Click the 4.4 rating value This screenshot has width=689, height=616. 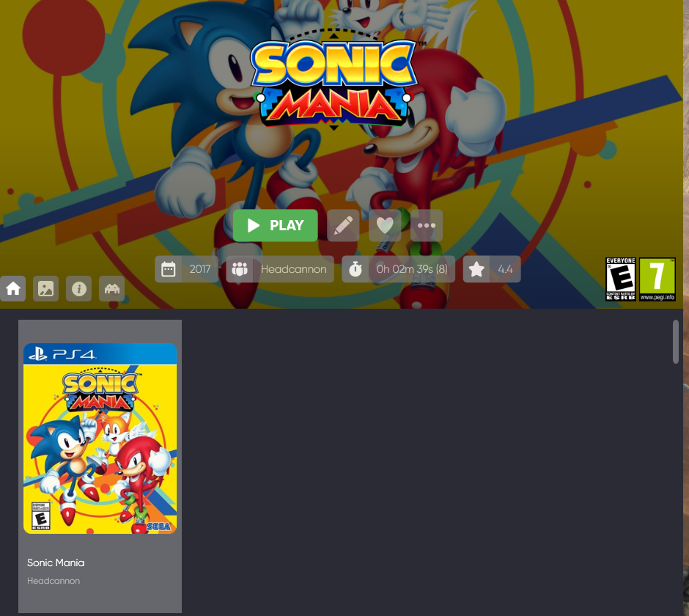pyautogui.click(x=505, y=269)
